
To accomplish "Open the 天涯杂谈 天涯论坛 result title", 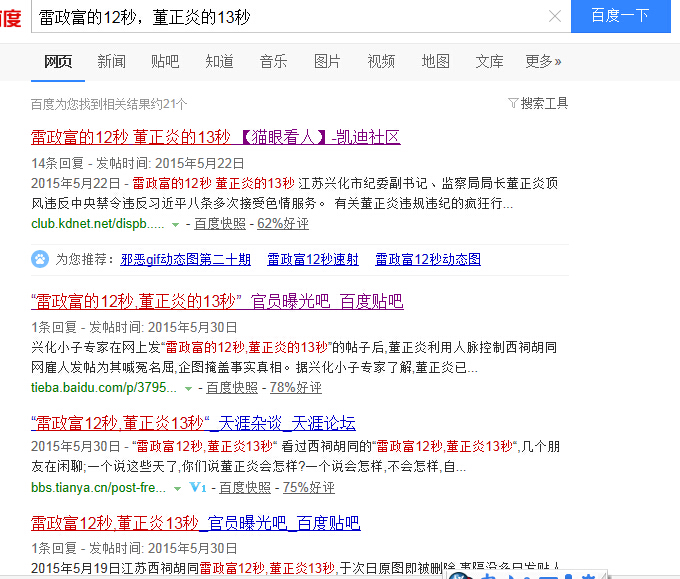I will (193, 423).
